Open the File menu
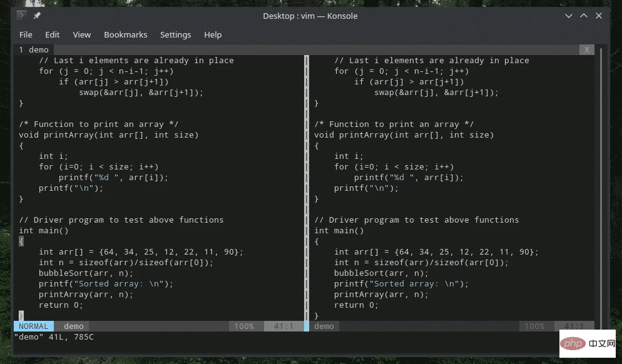Screen dimensions: 622x364 26,34
